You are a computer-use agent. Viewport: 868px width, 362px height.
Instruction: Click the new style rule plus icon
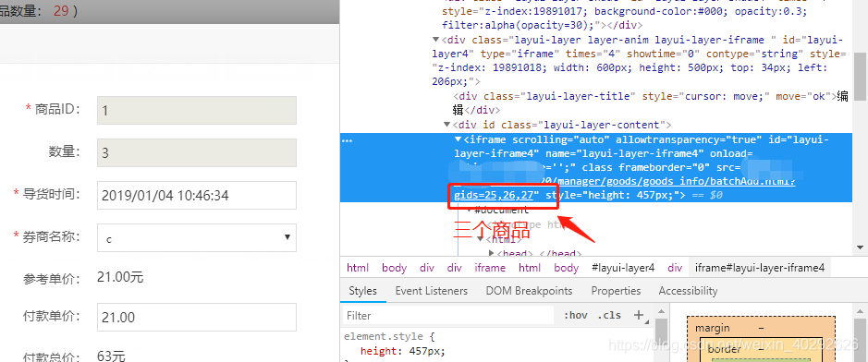pyautogui.click(x=639, y=315)
